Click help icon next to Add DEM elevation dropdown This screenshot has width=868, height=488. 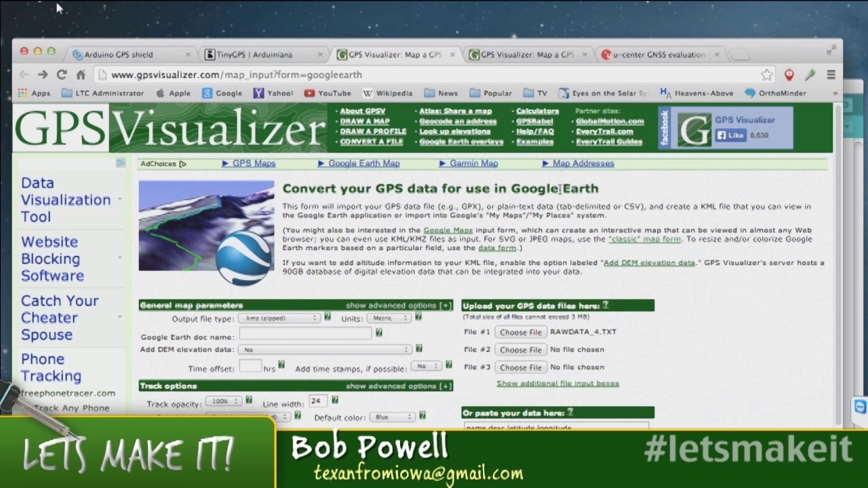(x=419, y=348)
